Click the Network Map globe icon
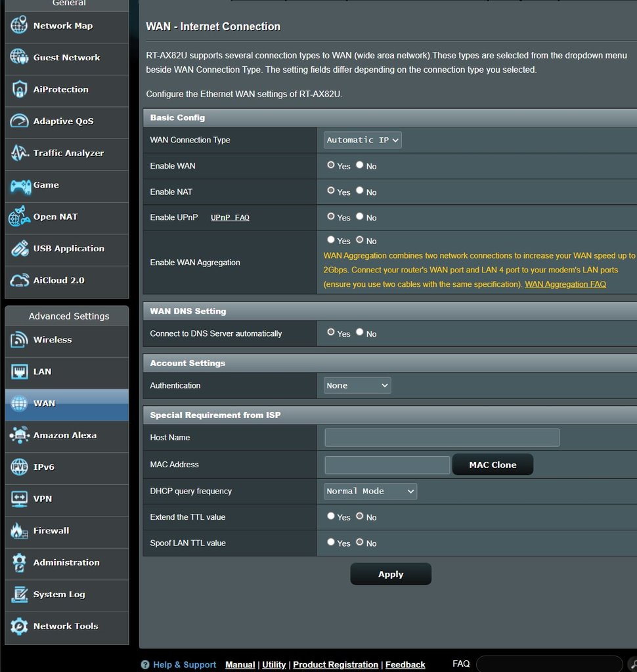The height and width of the screenshot is (672, 637). coord(20,26)
